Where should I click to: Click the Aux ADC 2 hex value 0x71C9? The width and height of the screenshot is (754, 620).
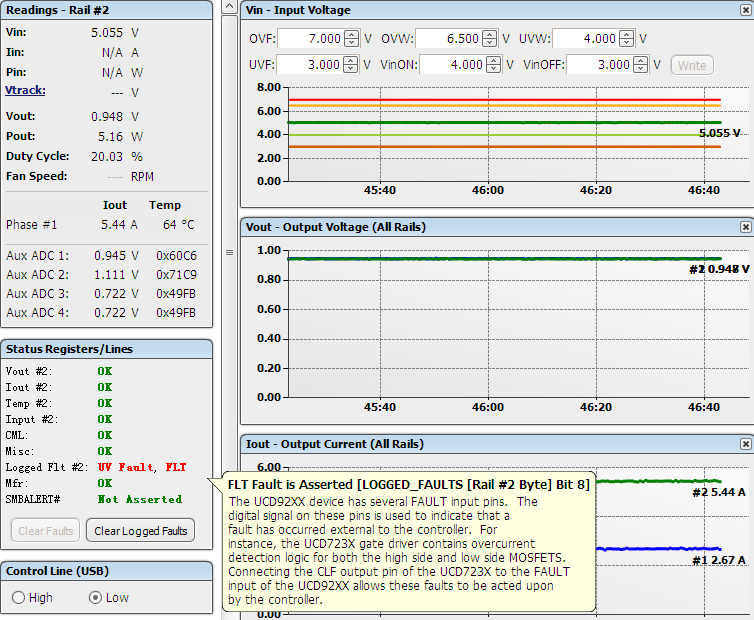(176, 275)
